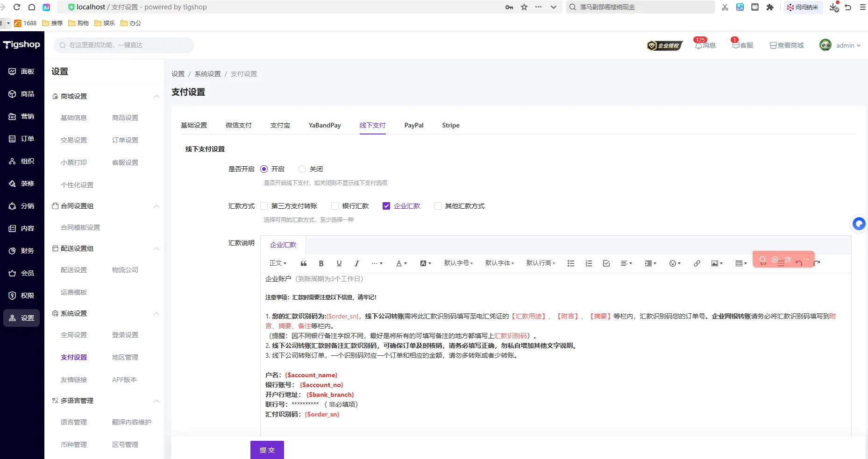This screenshot has width=868, height=459.
Task: Insert a blockquote with the quote icon
Action: [x=303, y=263]
